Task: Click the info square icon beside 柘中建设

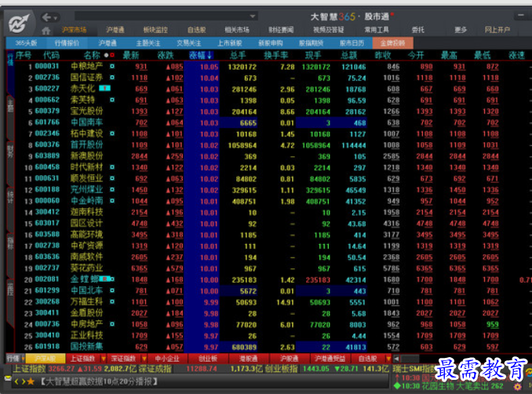Action: tap(112, 133)
